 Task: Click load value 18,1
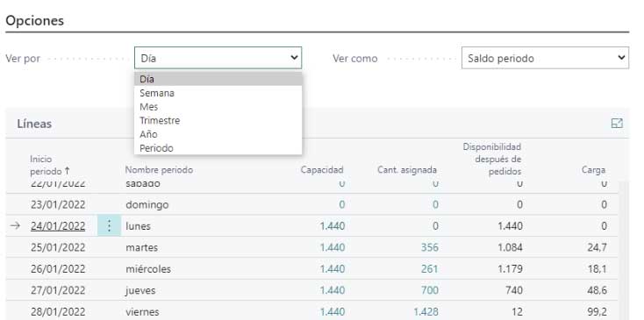click(x=597, y=269)
